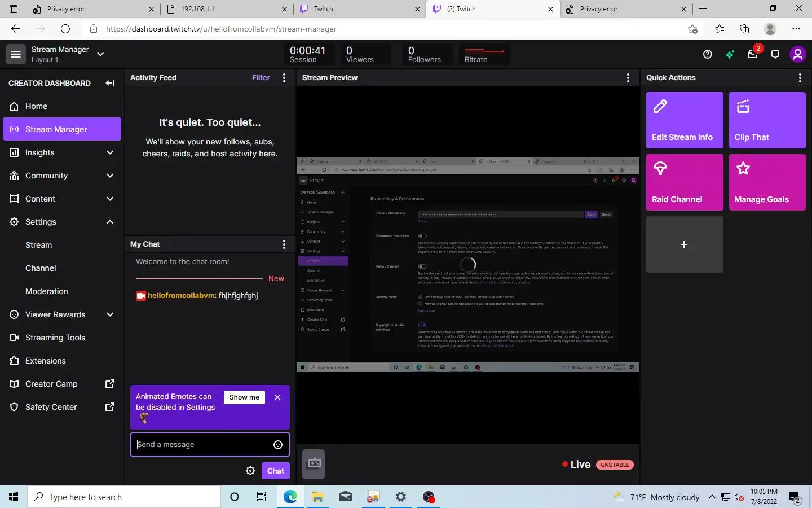
Task: Click the Edit Stream Info tile
Action: 685,120
